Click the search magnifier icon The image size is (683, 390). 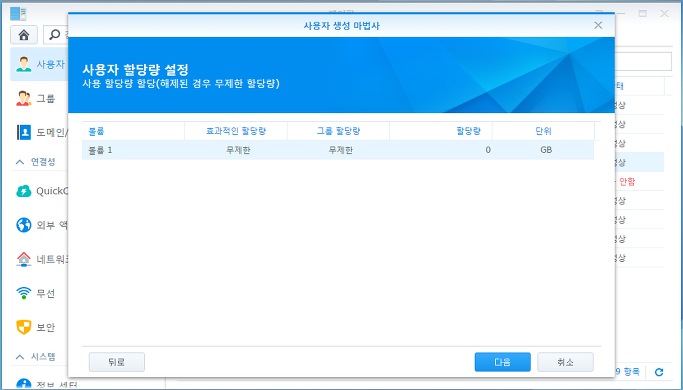[x=55, y=34]
